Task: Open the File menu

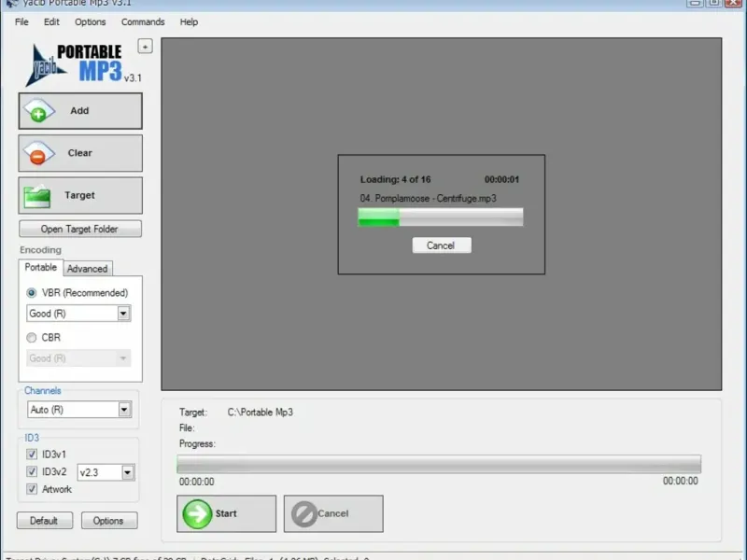Action: point(21,21)
